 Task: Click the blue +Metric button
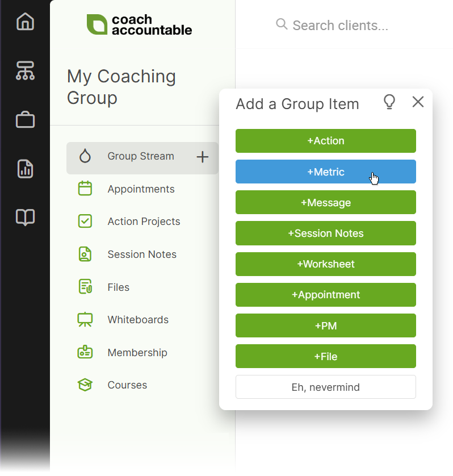326,172
